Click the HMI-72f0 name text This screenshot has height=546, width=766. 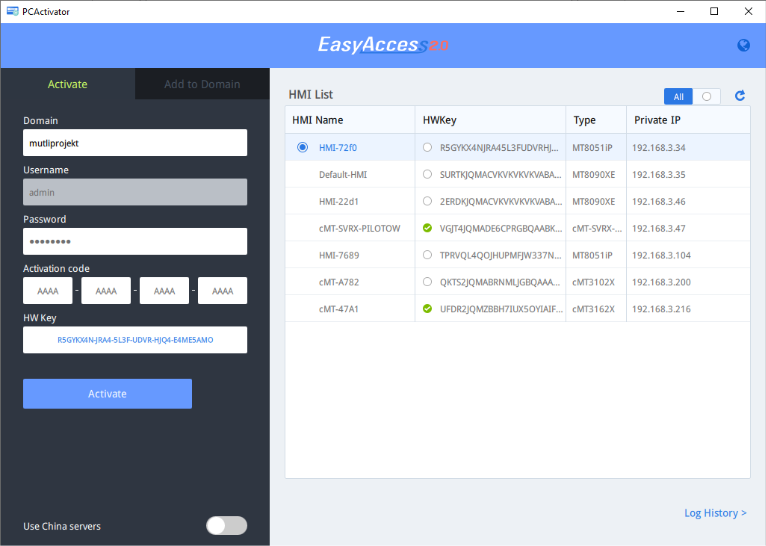[x=338, y=147]
